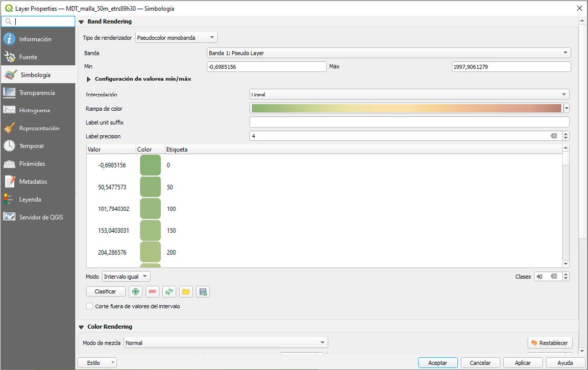This screenshot has width=588, height=370.
Task: Open the Servidor de QGIS tab
Action: pos(38,217)
